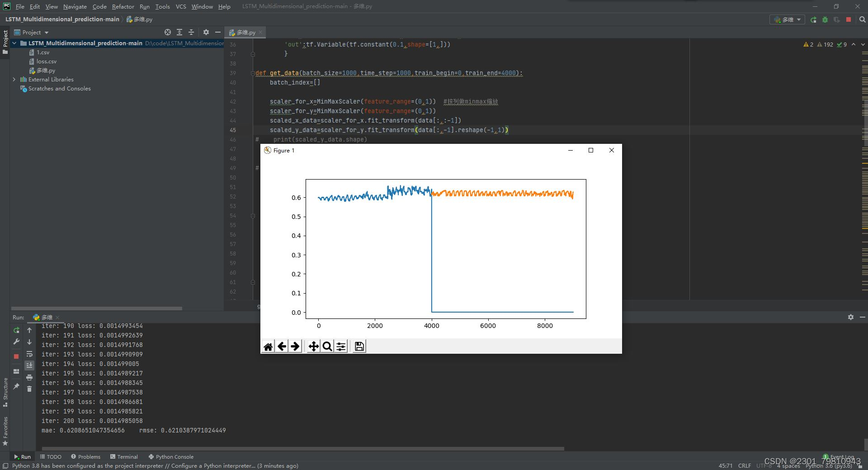Expand External Libraries node
Image resolution: width=868 pixels, height=470 pixels.
click(x=14, y=79)
